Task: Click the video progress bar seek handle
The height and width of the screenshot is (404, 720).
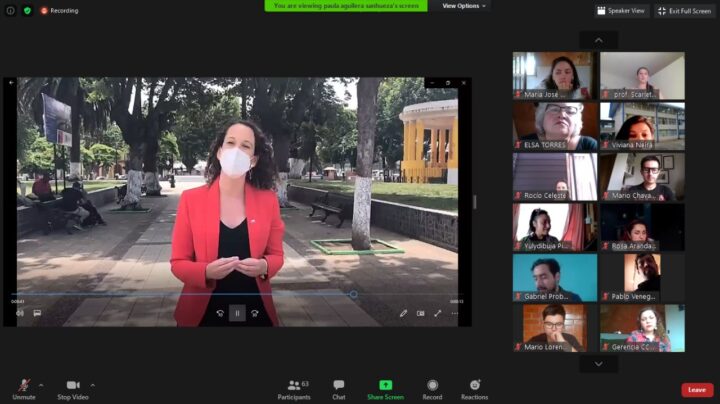Action: click(x=353, y=294)
